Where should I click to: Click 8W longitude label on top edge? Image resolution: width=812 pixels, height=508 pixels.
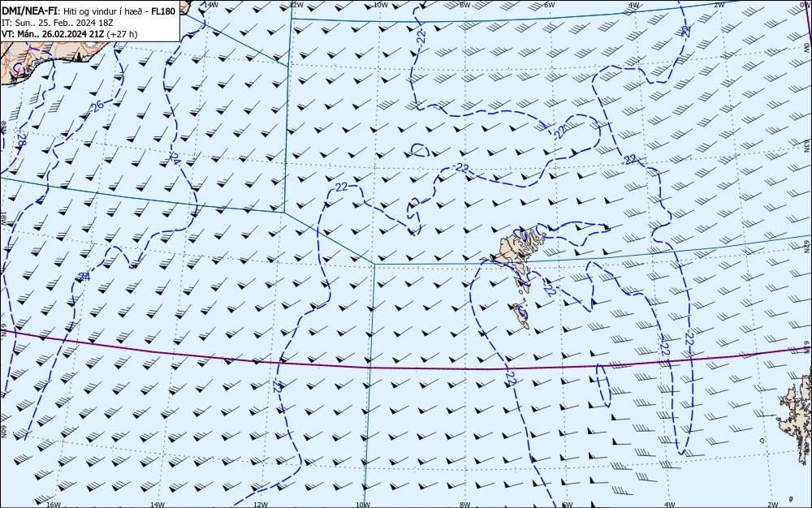coord(465,4)
